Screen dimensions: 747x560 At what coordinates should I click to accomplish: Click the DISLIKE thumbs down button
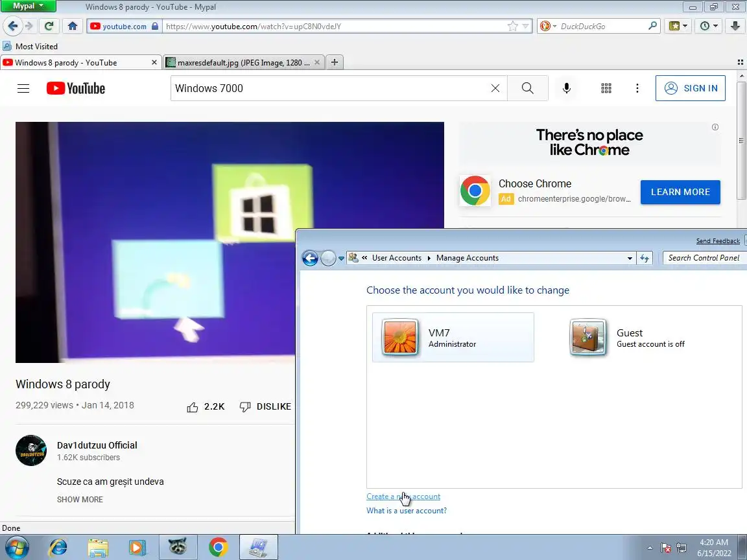pyautogui.click(x=265, y=406)
